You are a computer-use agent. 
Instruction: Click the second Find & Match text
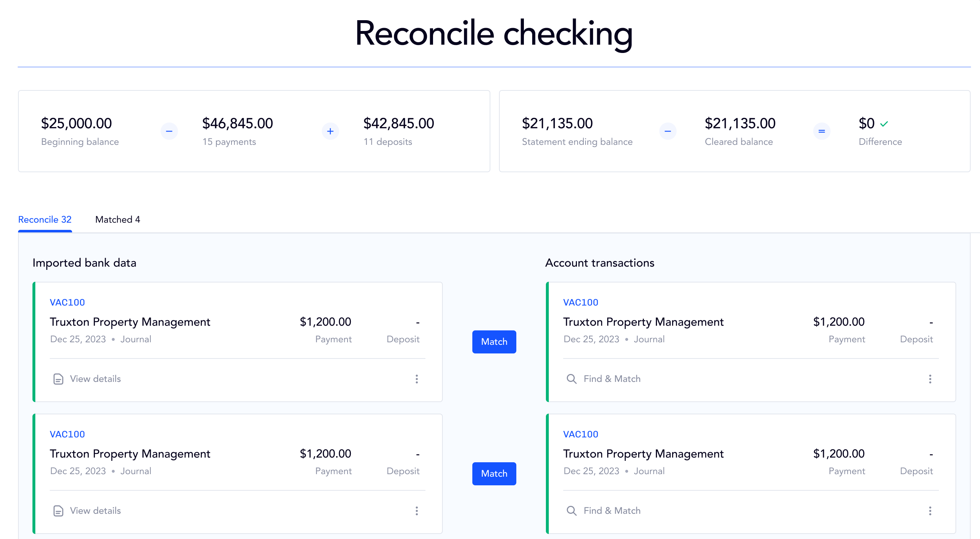pos(612,511)
